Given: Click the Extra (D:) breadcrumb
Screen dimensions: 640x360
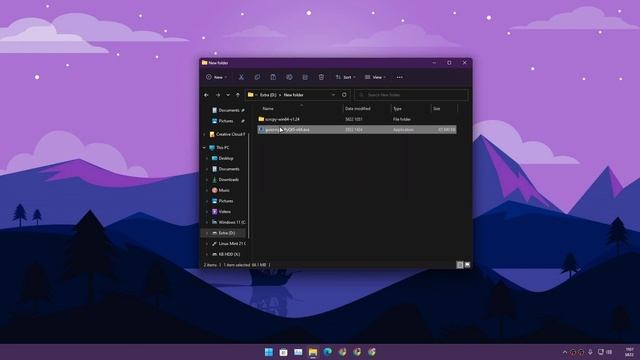Looking at the screenshot, I should (x=268, y=95).
